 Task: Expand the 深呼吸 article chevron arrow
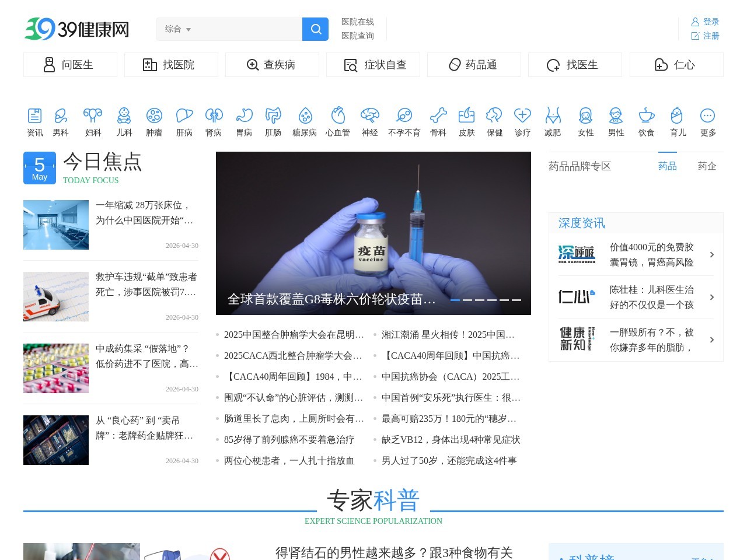(x=711, y=254)
